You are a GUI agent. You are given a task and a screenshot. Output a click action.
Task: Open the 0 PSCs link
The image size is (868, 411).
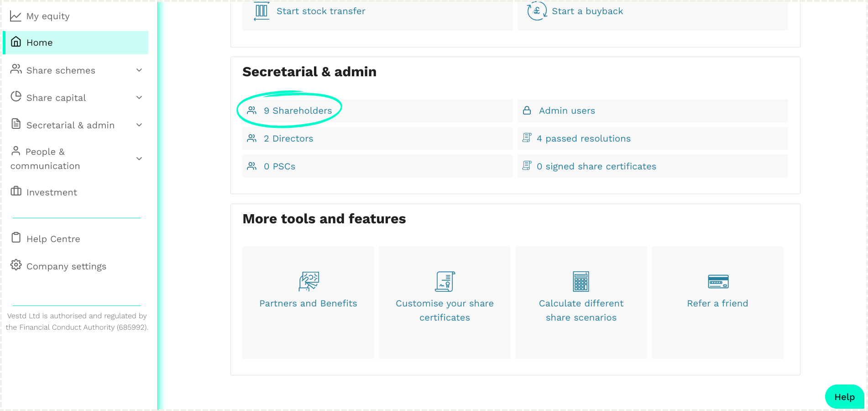coord(279,166)
